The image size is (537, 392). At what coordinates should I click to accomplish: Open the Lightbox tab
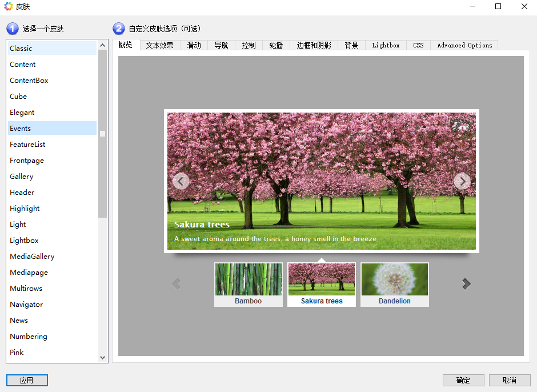pyautogui.click(x=386, y=45)
